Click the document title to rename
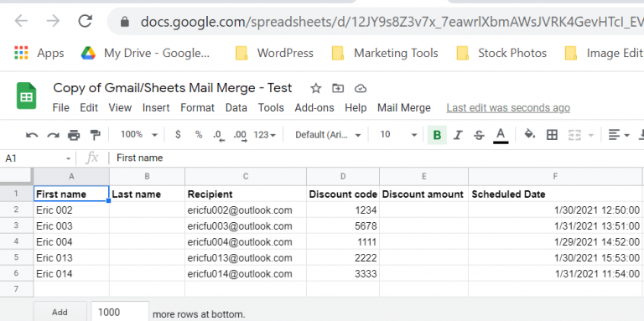This screenshot has height=321, width=644. [x=173, y=88]
